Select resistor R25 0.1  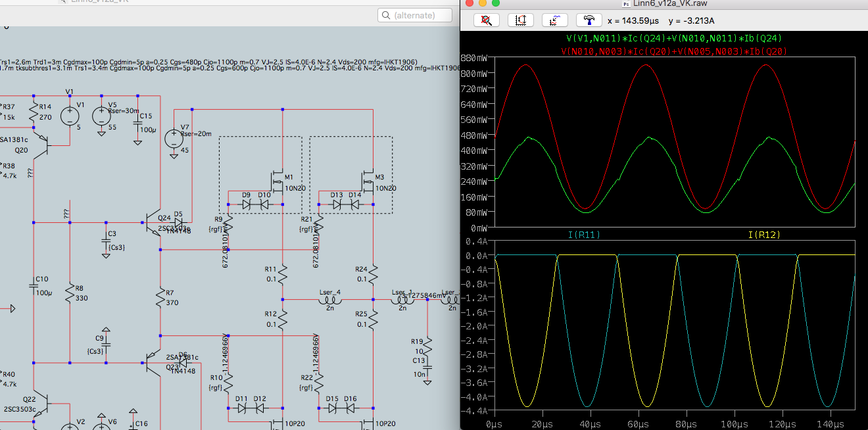(373, 319)
